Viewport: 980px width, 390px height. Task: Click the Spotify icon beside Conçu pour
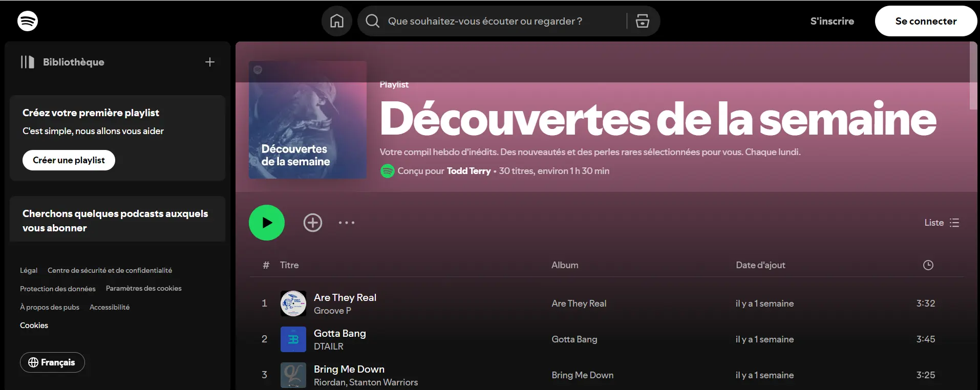point(388,171)
